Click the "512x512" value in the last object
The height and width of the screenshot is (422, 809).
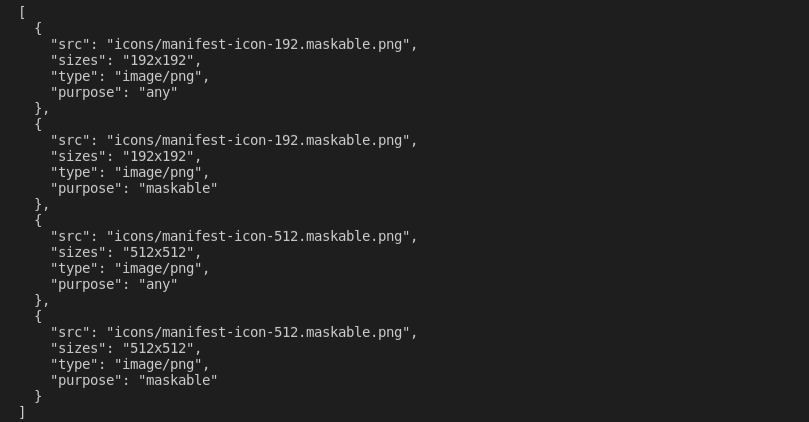pos(162,348)
